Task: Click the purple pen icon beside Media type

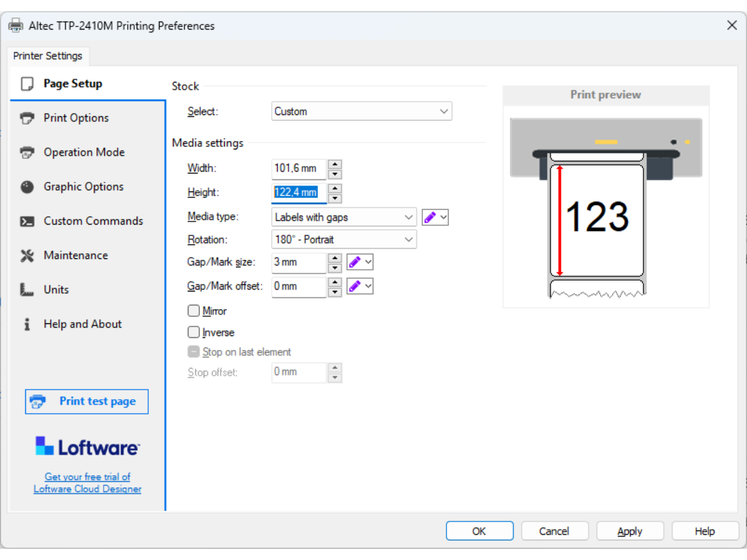Action: (430, 217)
